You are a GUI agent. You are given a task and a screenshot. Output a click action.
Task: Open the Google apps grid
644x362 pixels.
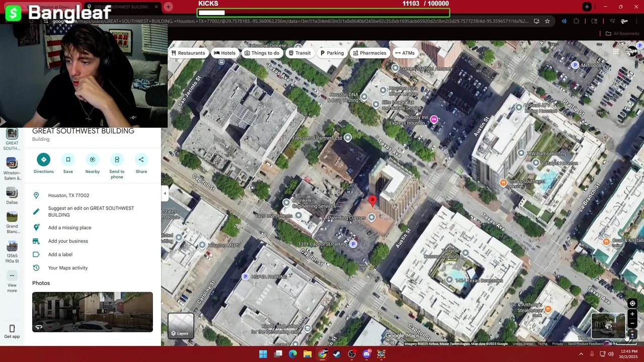[616, 51]
